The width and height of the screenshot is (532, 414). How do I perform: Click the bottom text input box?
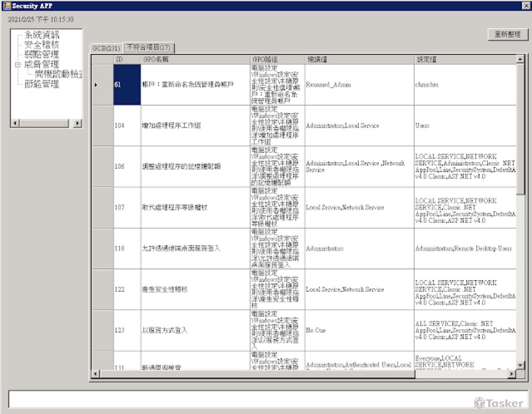coord(266,399)
